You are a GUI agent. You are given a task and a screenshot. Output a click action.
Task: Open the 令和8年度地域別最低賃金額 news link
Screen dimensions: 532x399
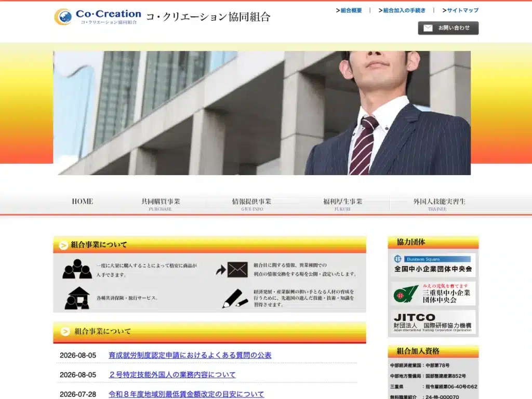coord(187,394)
